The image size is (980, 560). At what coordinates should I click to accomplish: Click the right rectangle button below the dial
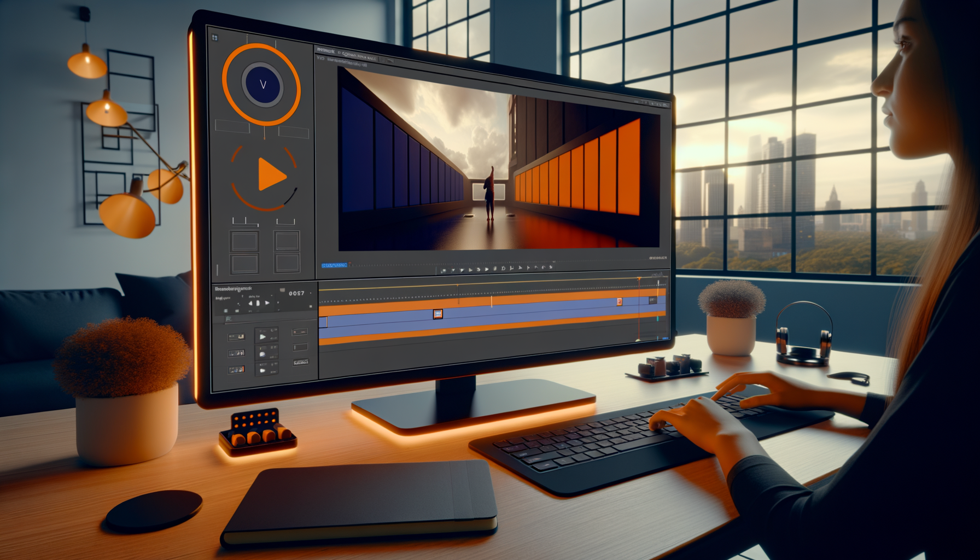[x=294, y=132]
